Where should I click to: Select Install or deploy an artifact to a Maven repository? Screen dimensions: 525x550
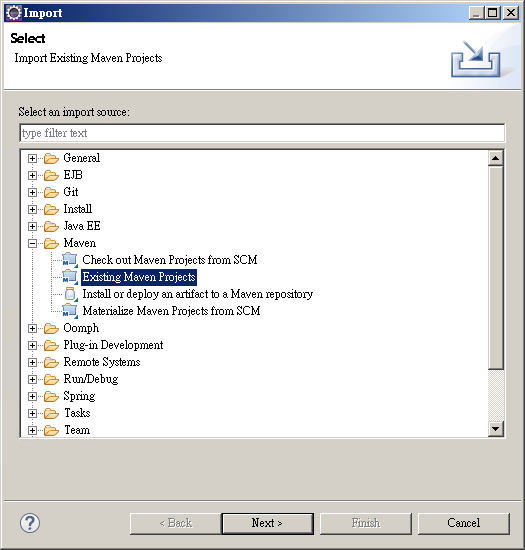point(197,294)
